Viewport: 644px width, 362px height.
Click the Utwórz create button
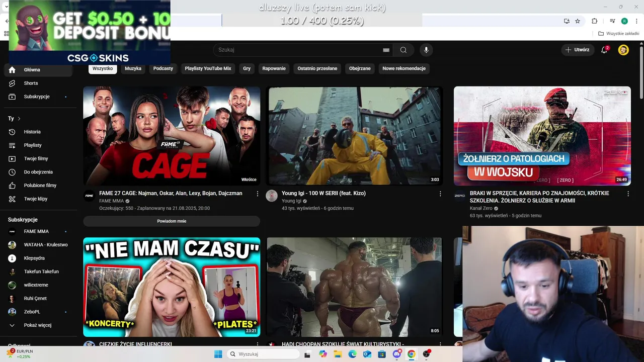(x=577, y=50)
